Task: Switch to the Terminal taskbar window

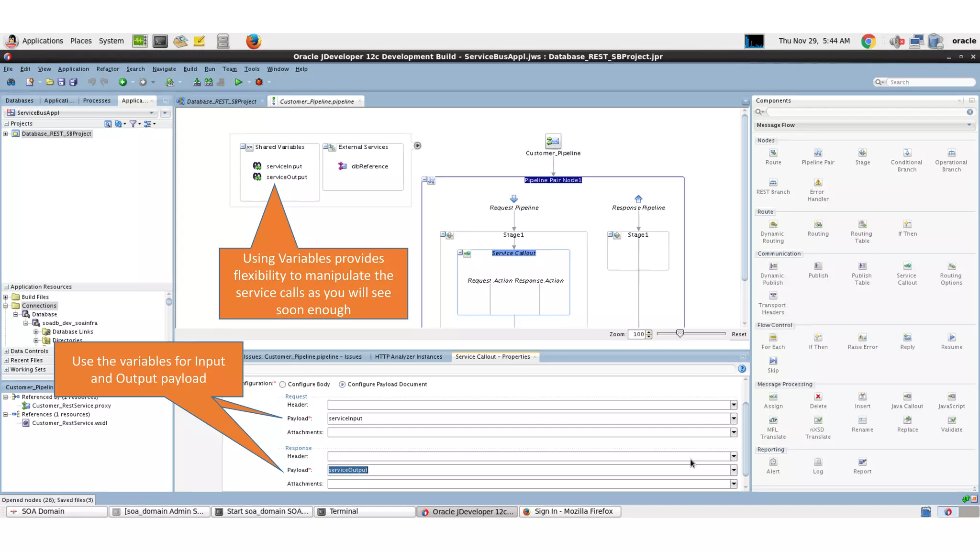Action: [365, 511]
